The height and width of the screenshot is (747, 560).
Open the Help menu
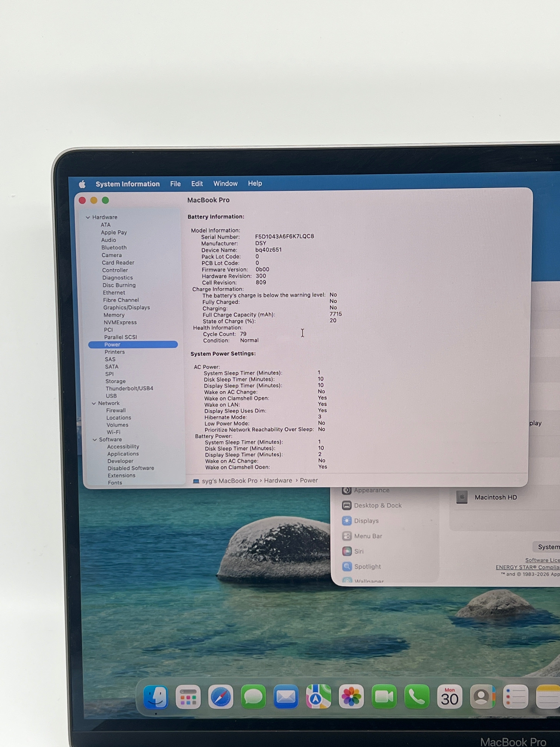point(255,183)
